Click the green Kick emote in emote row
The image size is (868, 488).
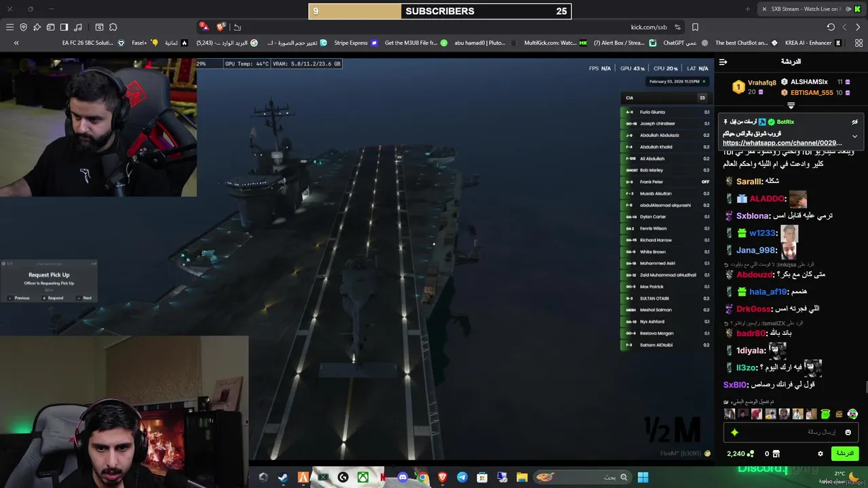[825, 414]
